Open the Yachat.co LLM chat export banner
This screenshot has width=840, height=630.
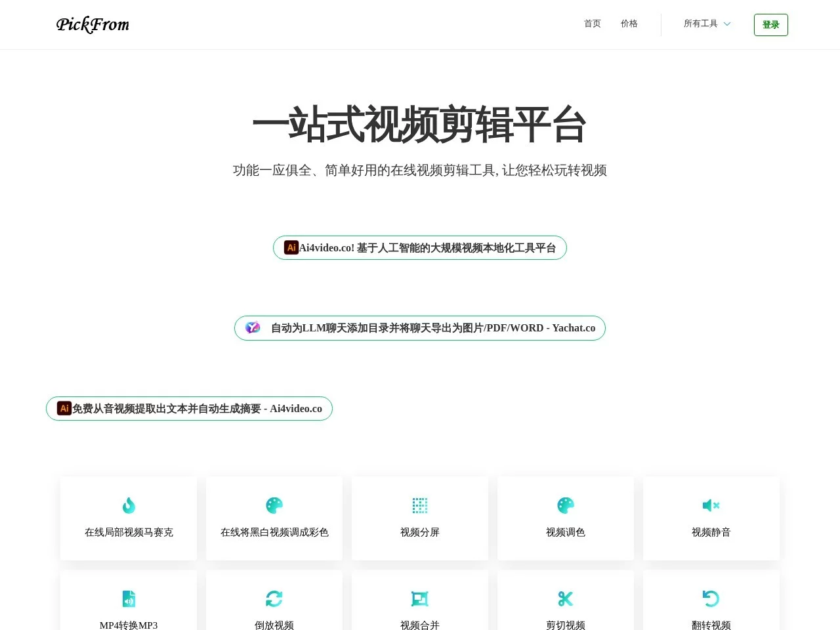point(420,328)
